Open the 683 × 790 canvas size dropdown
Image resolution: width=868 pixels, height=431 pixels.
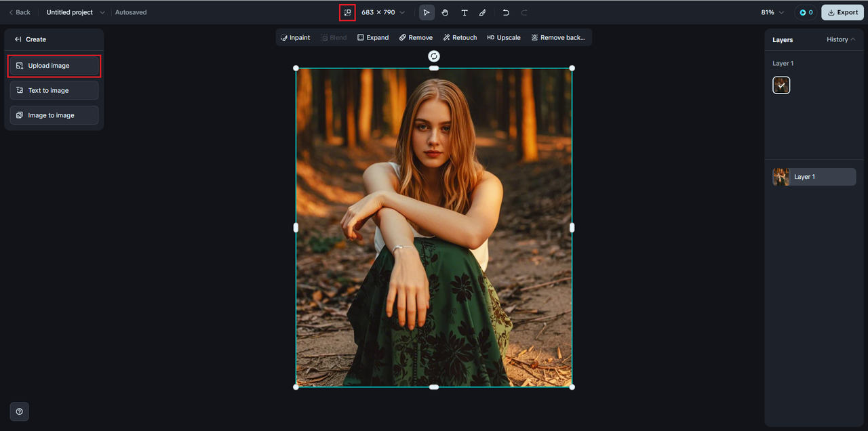(383, 12)
